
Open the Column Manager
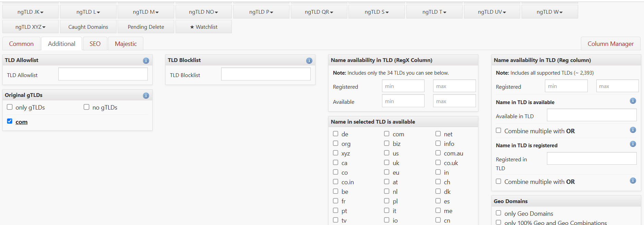pos(610,44)
